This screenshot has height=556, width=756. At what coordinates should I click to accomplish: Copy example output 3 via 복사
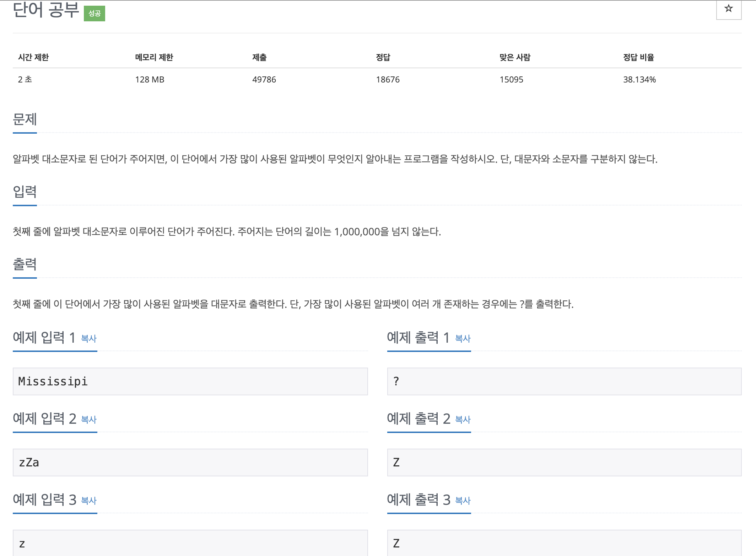tap(463, 501)
